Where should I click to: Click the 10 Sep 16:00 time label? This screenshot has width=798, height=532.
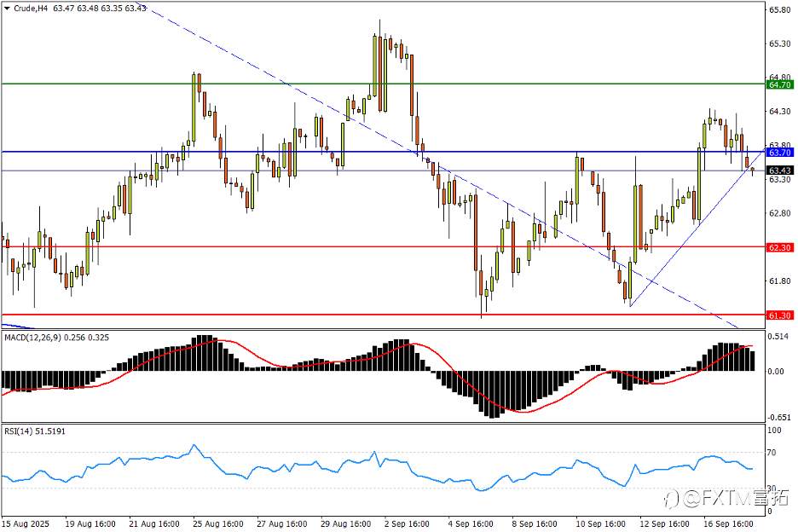[600, 523]
